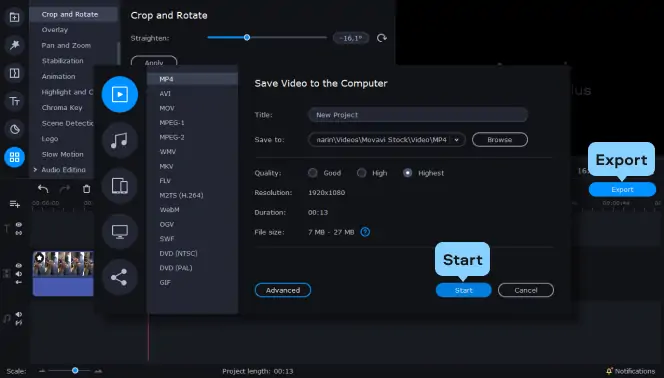Open the Slow Motion tool
This screenshot has width=664, height=378.
62,154
